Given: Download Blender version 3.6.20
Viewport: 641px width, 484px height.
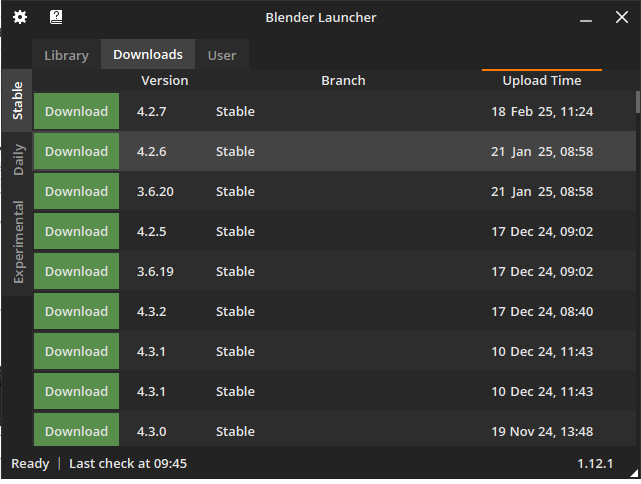Looking at the screenshot, I should pyautogui.click(x=76, y=191).
